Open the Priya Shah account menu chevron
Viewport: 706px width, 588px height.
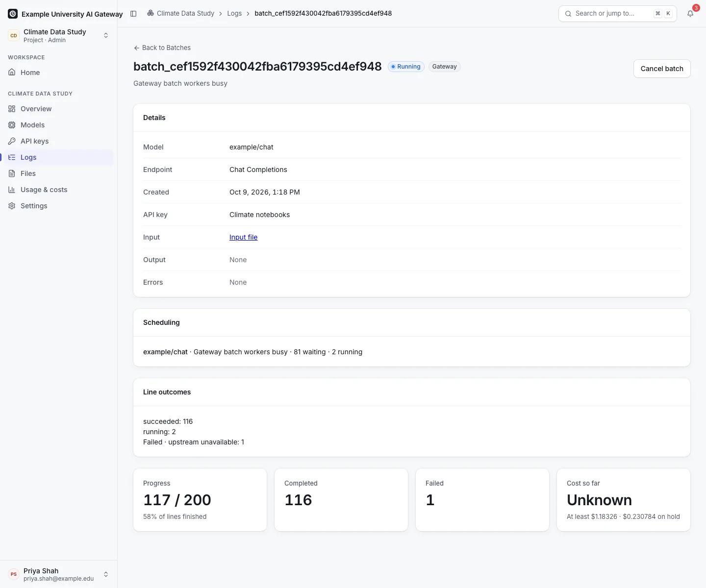[106, 574]
